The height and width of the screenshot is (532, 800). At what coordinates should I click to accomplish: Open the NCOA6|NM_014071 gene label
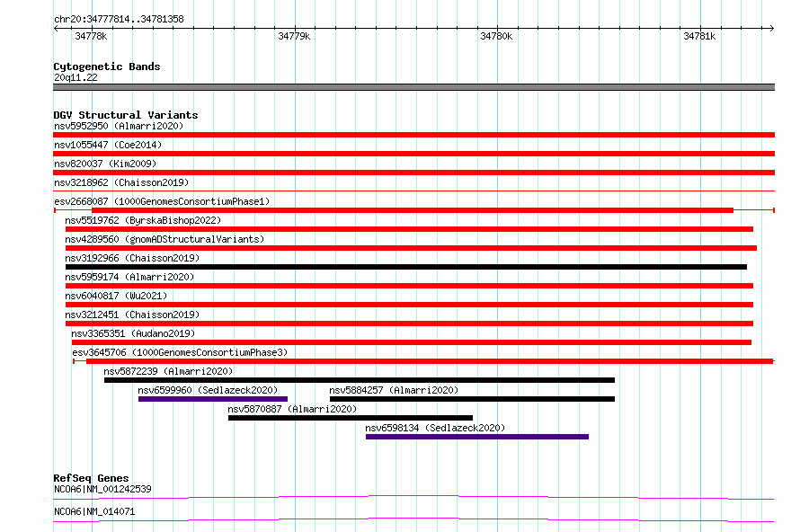pyautogui.click(x=94, y=511)
